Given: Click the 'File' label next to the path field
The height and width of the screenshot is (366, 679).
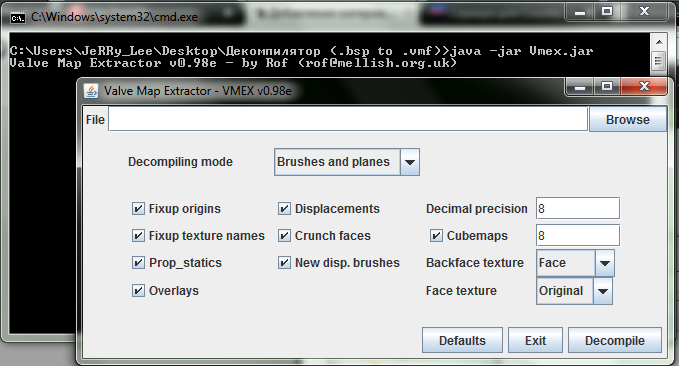Looking at the screenshot, I should [95, 120].
